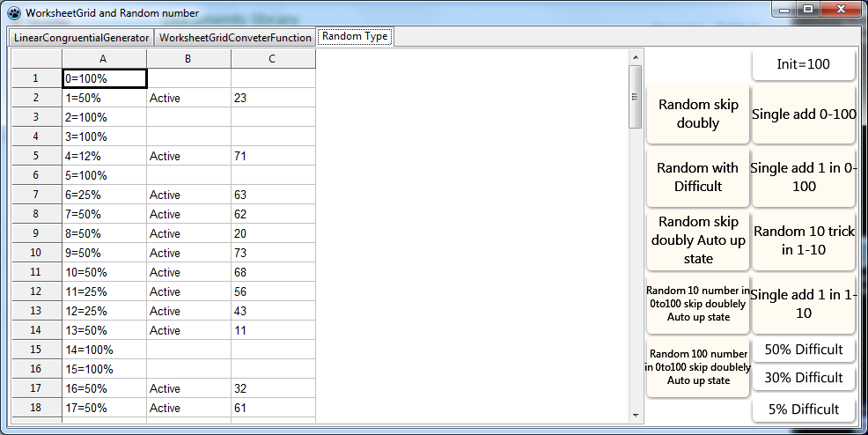Run Random skip doubly
The image size is (868, 435).
click(x=698, y=114)
